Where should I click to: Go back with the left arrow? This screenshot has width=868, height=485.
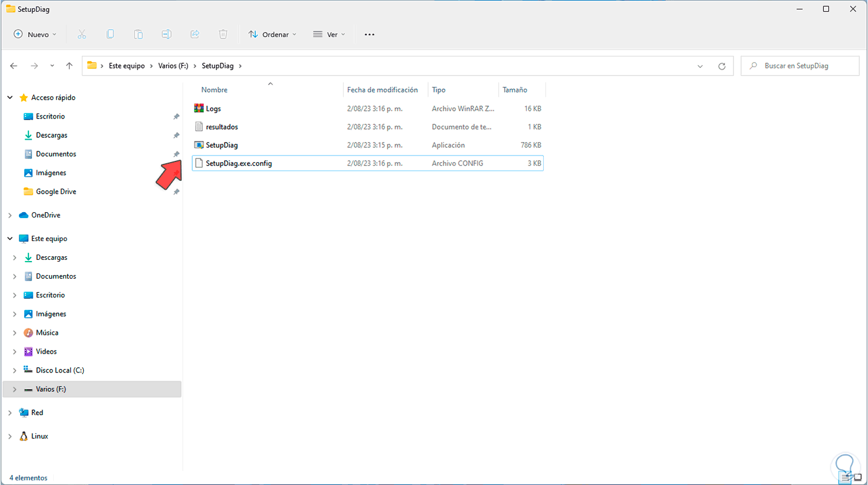tap(14, 66)
